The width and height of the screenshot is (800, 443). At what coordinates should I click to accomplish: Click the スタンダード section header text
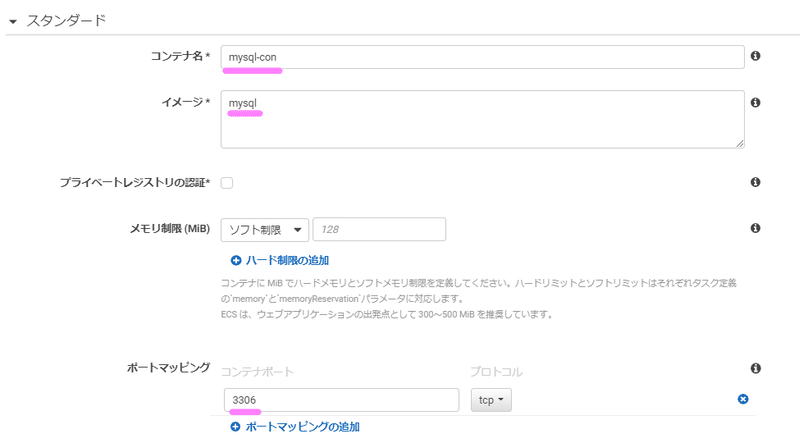click(66, 20)
